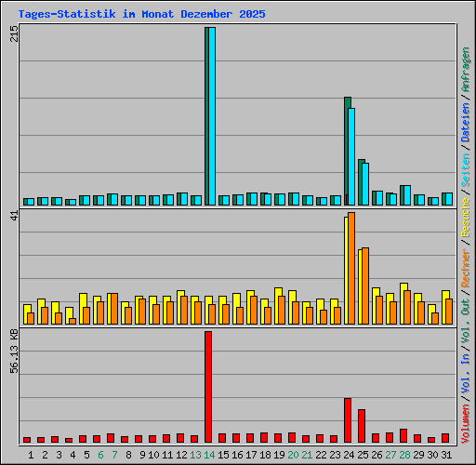
Task: Click the 'Volumen' legend label
Action: pos(466,423)
